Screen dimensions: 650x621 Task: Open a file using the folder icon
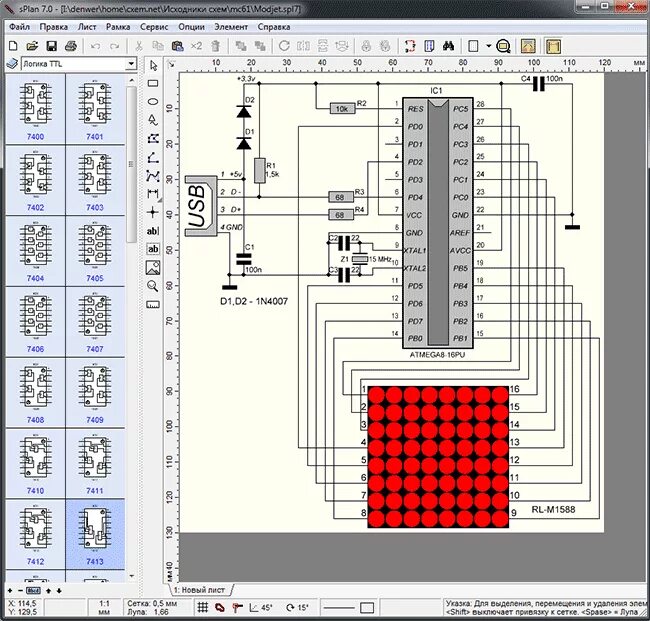(x=32, y=46)
